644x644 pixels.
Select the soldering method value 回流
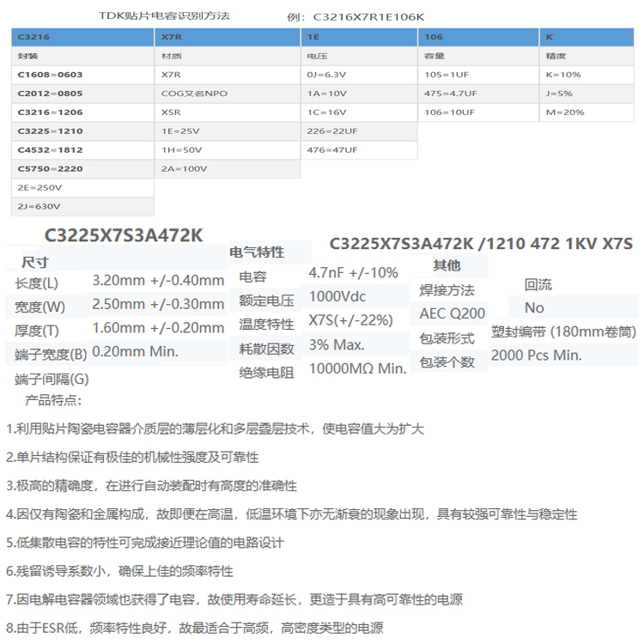point(538,284)
